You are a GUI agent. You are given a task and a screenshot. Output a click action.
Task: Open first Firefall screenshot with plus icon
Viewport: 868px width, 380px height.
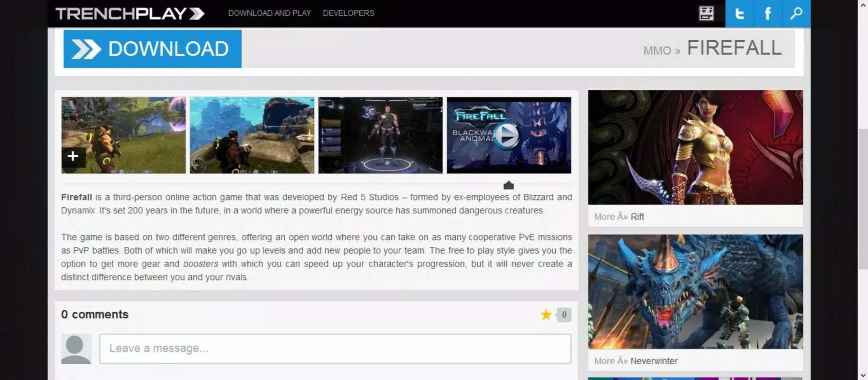tap(124, 135)
